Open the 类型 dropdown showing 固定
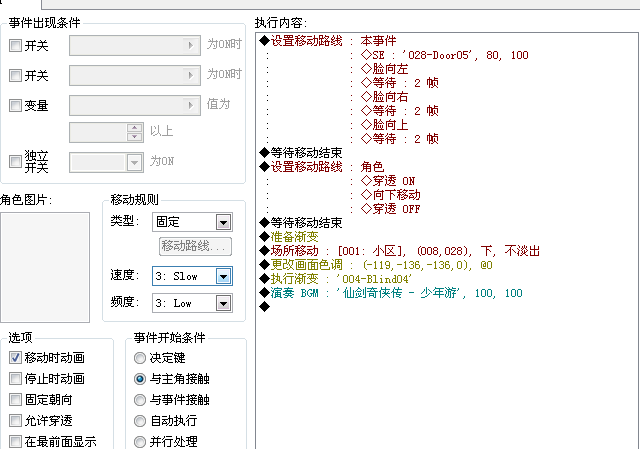Screen dimensions: 640x449 192,222
